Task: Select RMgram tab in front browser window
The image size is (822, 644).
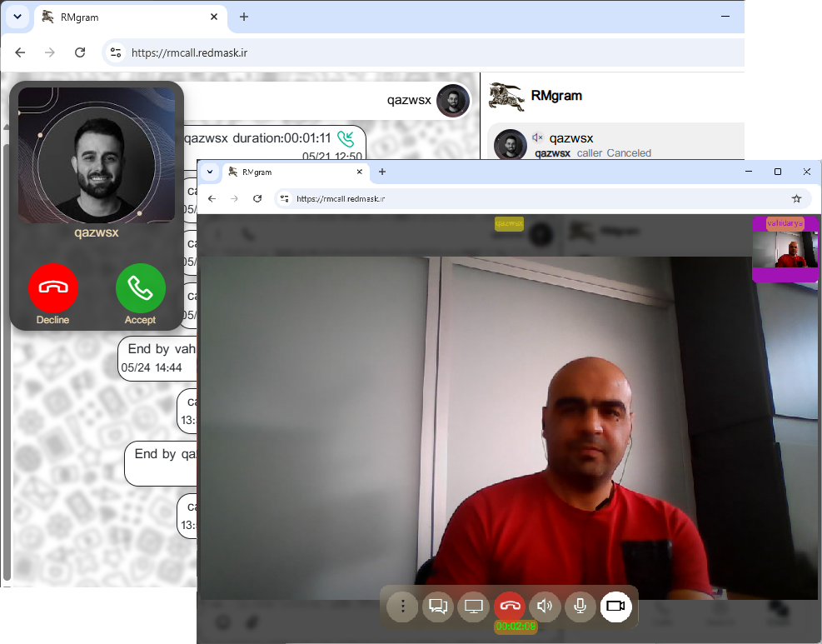Action: coord(296,172)
